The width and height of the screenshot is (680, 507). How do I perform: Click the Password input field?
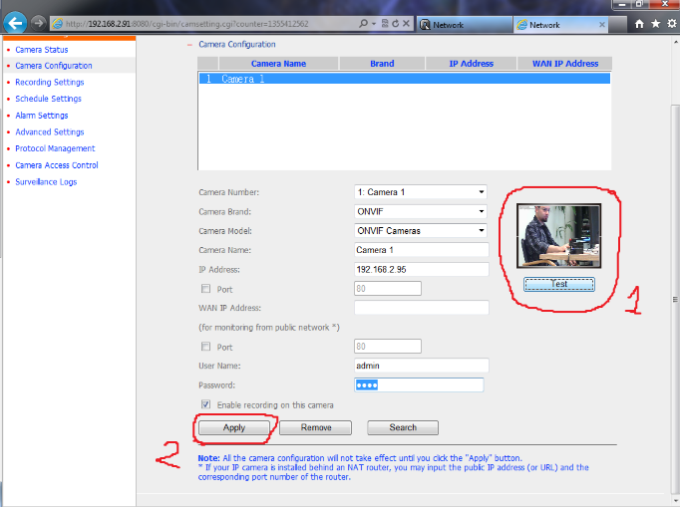click(419, 386)
